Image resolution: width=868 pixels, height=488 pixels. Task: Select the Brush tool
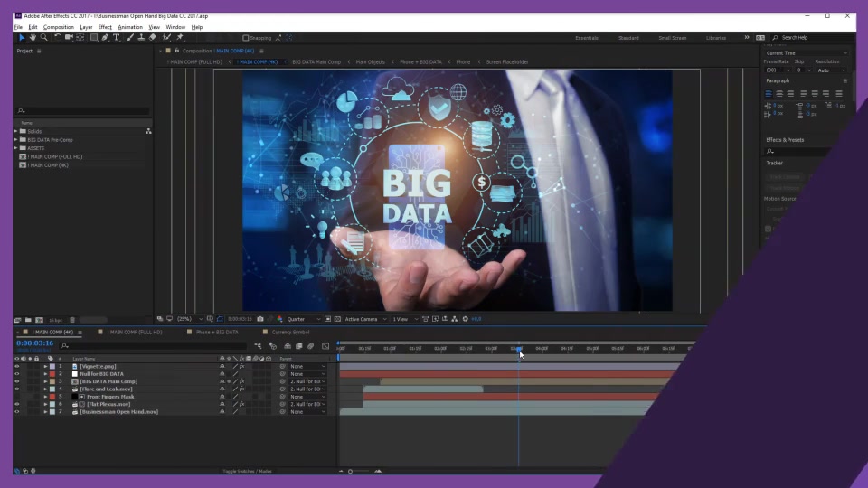(130, 38)
